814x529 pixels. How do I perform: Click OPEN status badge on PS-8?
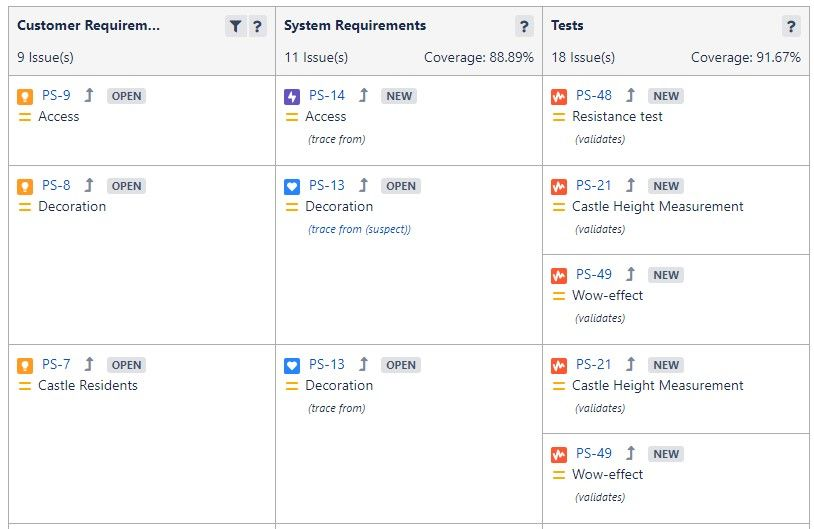point(126,186)
